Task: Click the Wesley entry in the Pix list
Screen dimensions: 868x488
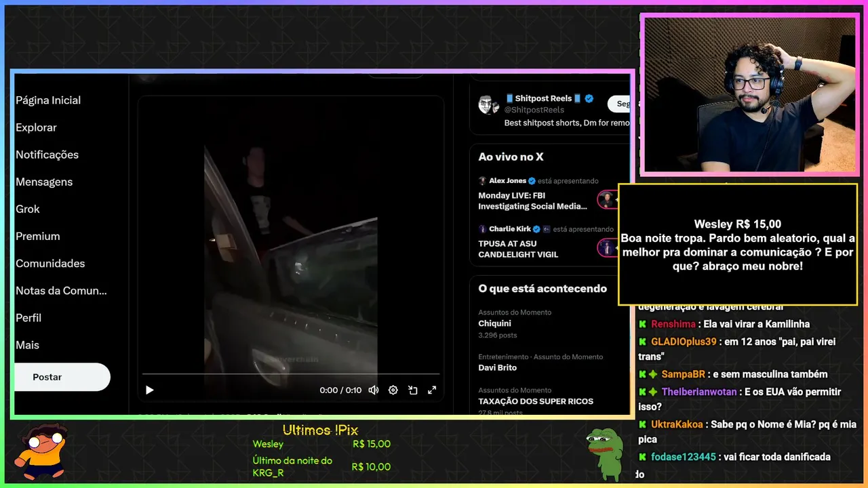Action: point(268,445)
